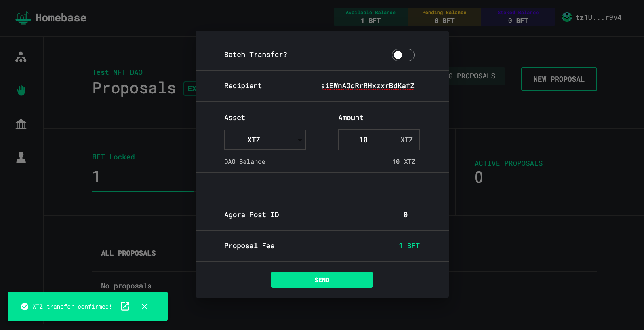Open Treasury via the bank icon
The height and width of the screenshot is (330, 644).
coord(21,124)
